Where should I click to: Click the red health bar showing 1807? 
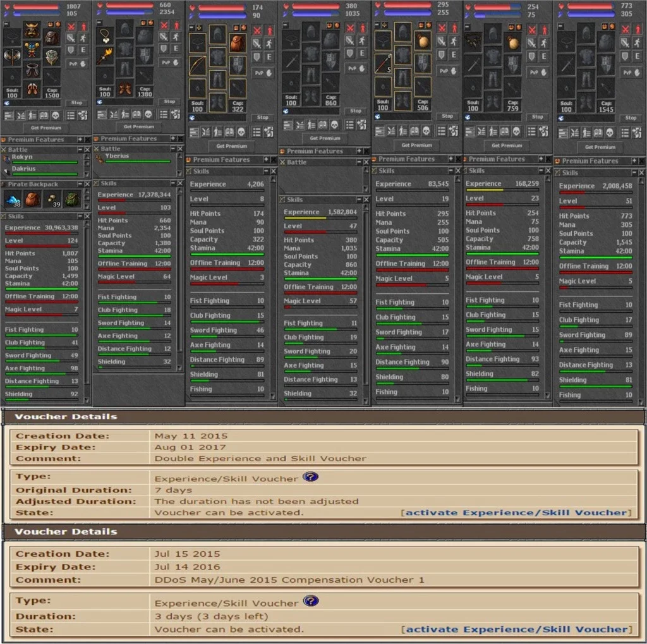[x=36, y=7]
